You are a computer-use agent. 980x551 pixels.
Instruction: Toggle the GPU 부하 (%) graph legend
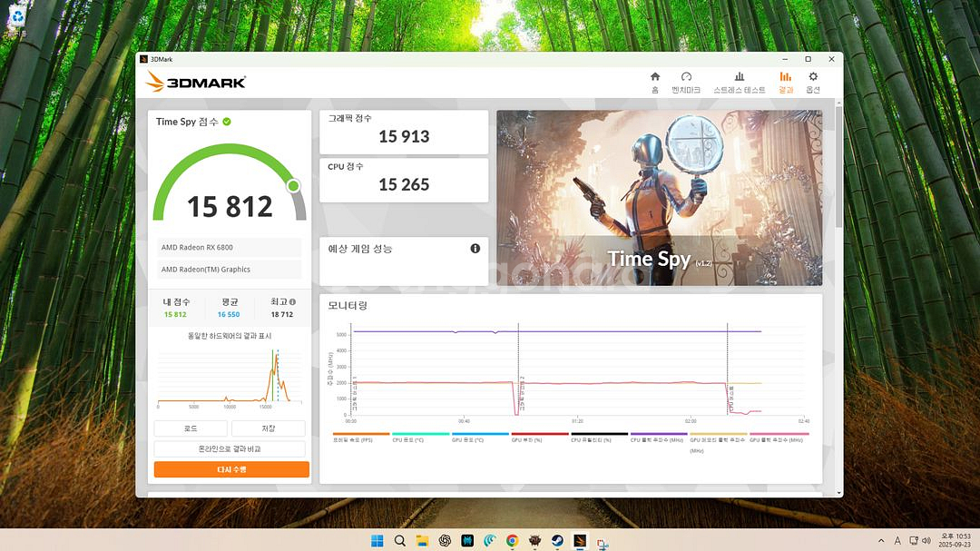(539, 439)
